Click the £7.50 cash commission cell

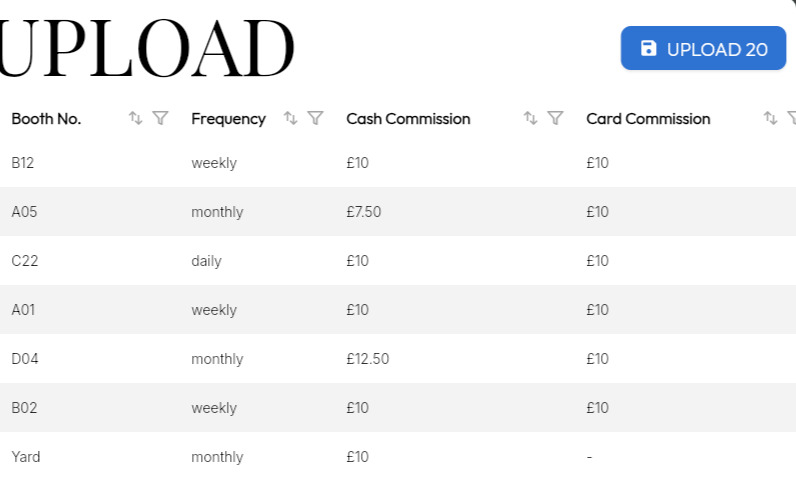tap(363, 212)
